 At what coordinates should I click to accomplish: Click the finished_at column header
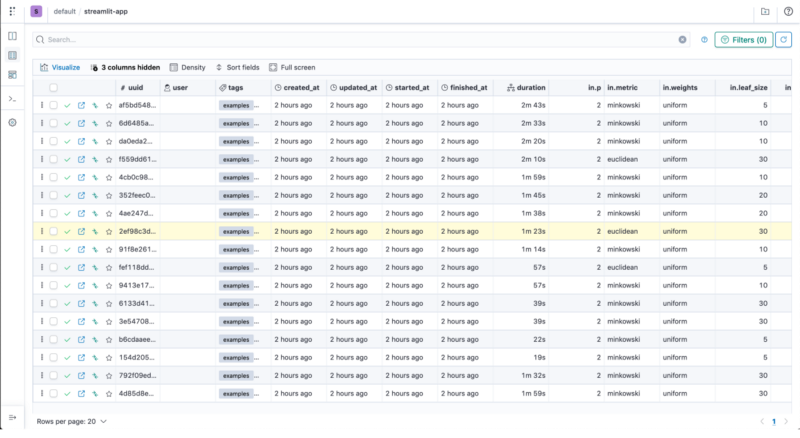464,88
